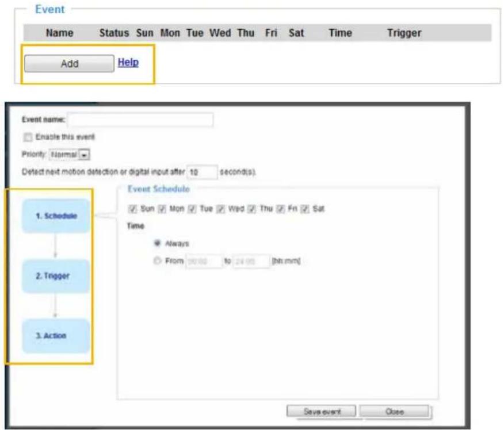Toggle the Thu checkbox
The width and height of the screenshot is (504, 430).
(x=252, y=209)
